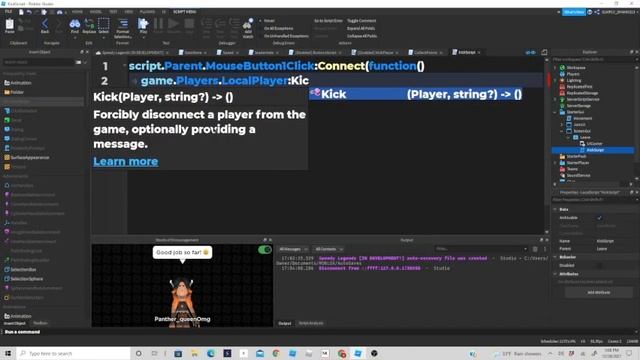Viewport: 640px width, 360px height.
Task: Click the Undo arrow in quick access bar
Action: pyautogui.click(x=29, y=12)
